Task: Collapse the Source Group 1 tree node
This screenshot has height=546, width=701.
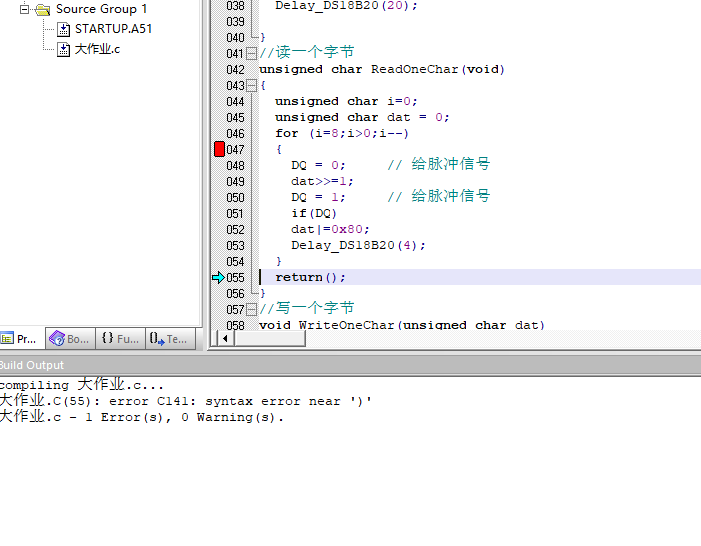Action: pos(26,9)
